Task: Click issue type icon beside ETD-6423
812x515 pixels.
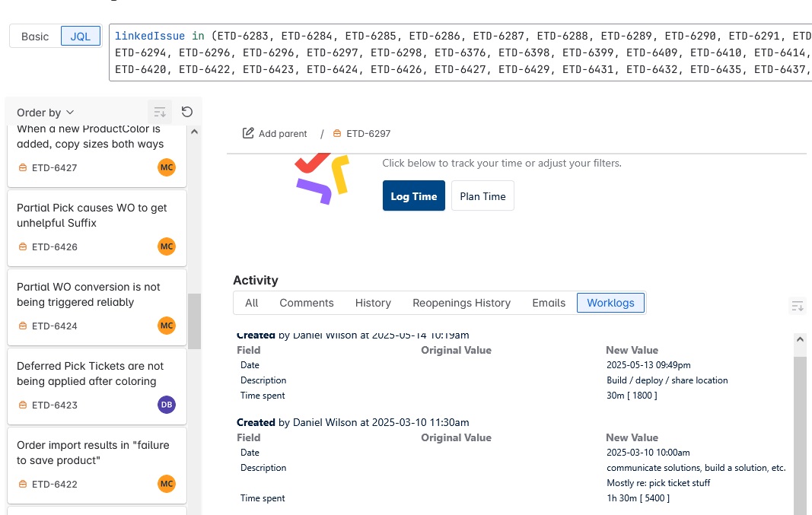Action: pos(23,405)
